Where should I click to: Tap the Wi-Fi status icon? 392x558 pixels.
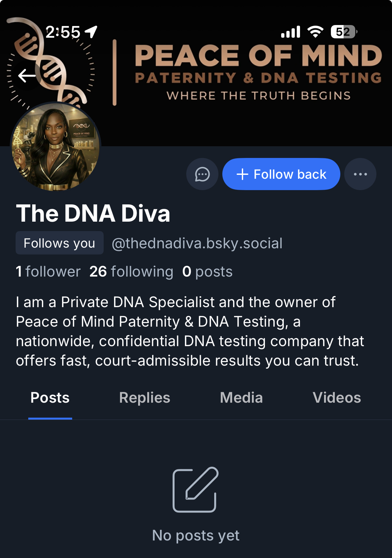315,32
